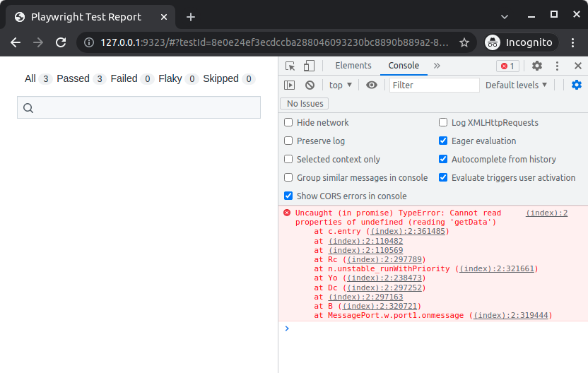Open a new browser tab
This screenshot has width=588, height=373.
pyautogui.click(x=191, y=17)
